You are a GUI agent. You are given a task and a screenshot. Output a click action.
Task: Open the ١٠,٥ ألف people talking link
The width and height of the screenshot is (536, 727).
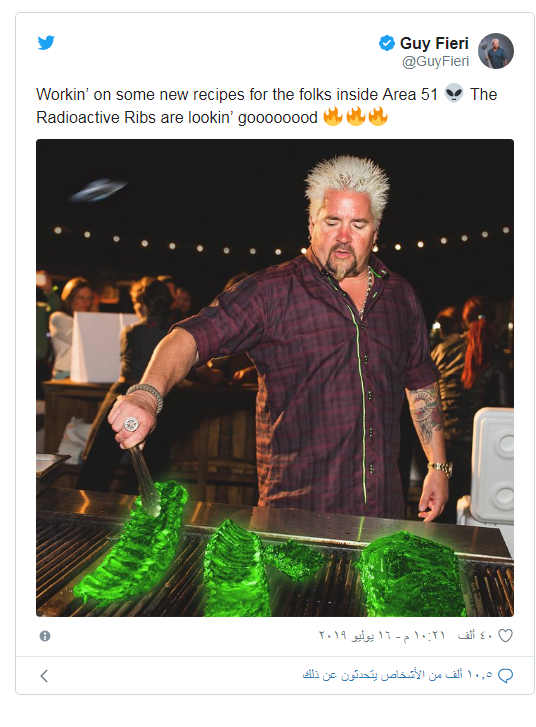(397, 675)
